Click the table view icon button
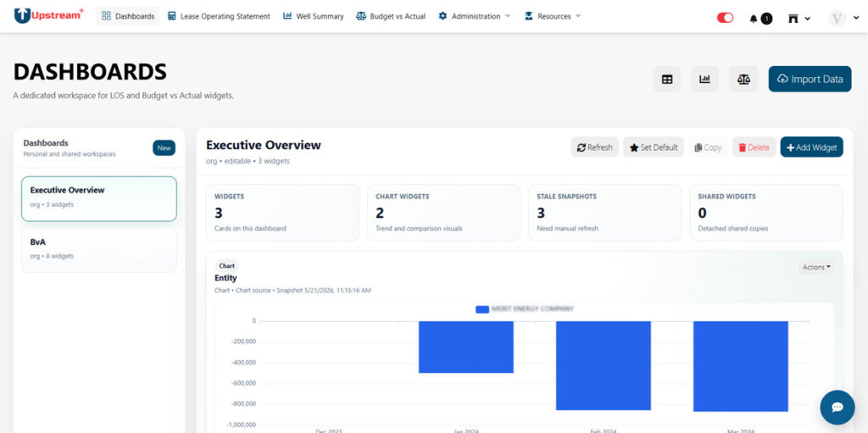The image size is (868, 433). tap(667, 79)
